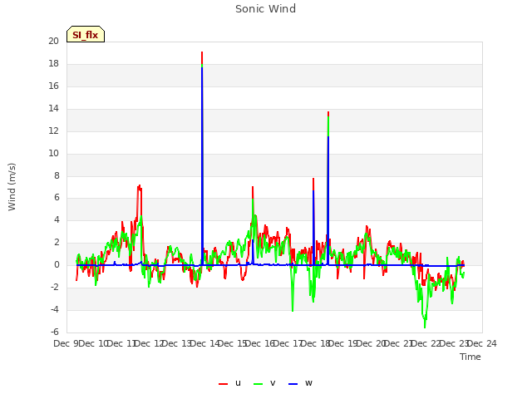Toggle the w series legend entry
Screen dimensions: 532x399
coord(300,383)
